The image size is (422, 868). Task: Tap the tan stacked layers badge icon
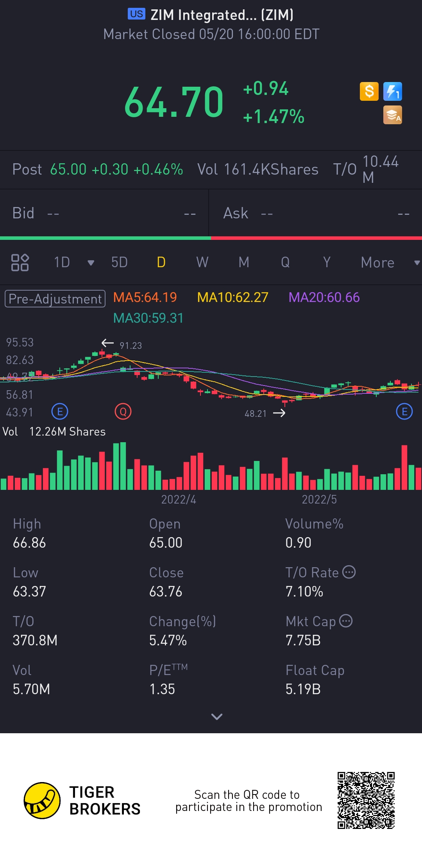coord(392,115)
